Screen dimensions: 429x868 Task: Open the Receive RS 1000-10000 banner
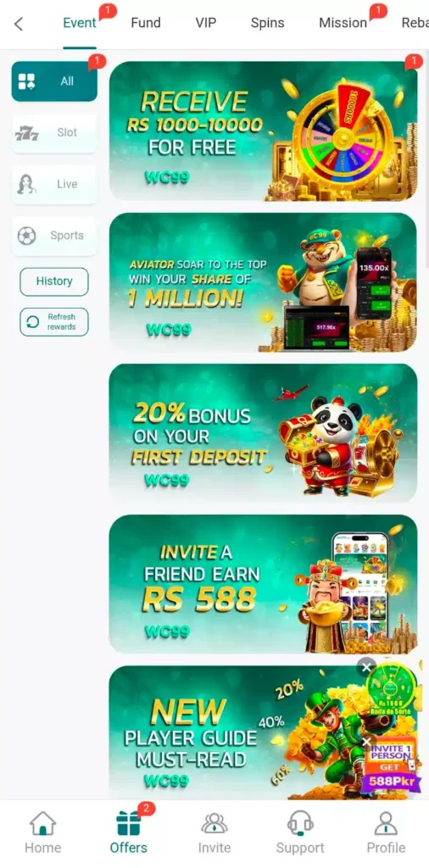tap(264, 131)
